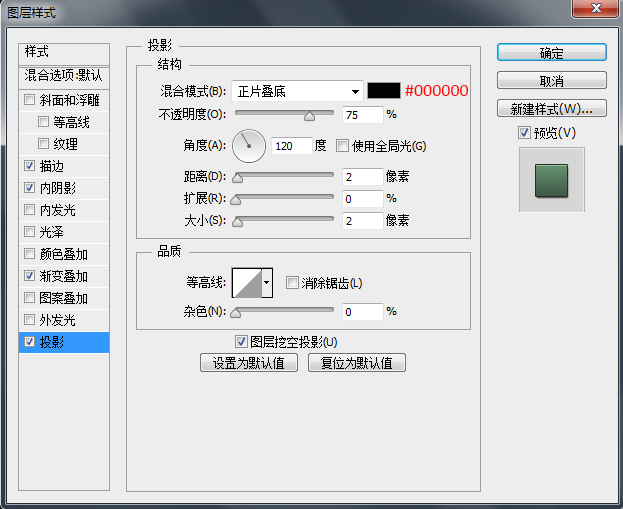623x509 pixels.
Task: Click the 取消 cancel button
Action: coord(552,81)
